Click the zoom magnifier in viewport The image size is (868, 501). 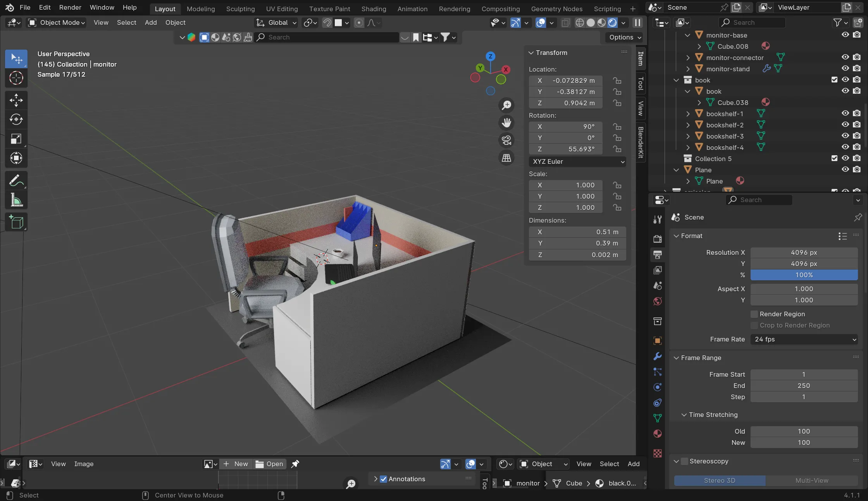(506, 105)
